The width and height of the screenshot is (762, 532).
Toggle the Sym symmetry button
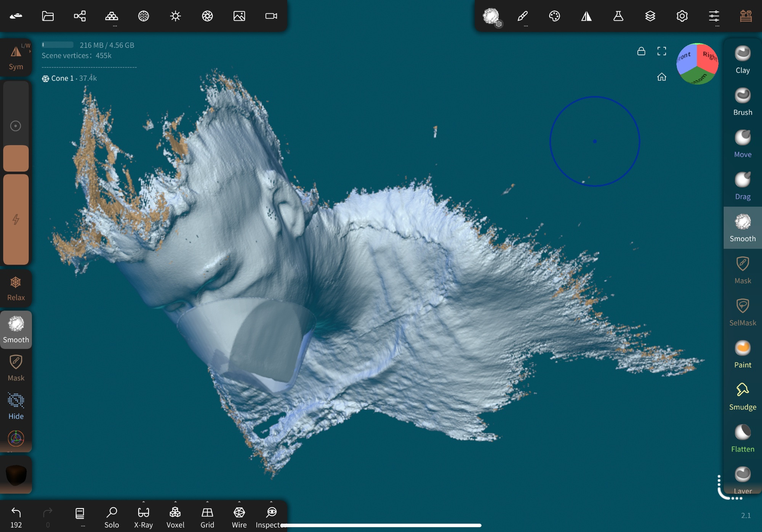point(16,57)
